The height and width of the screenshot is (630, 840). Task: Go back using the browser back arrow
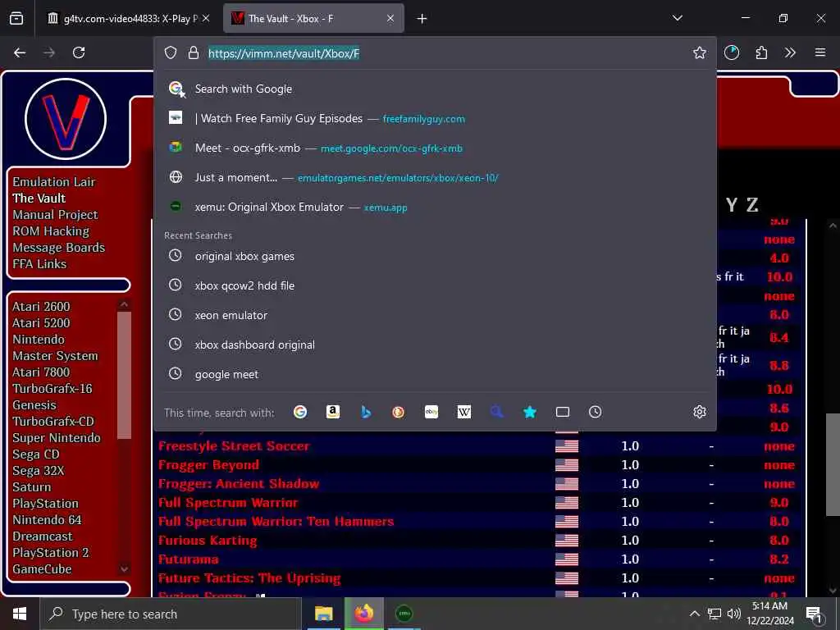pos(20,52)
